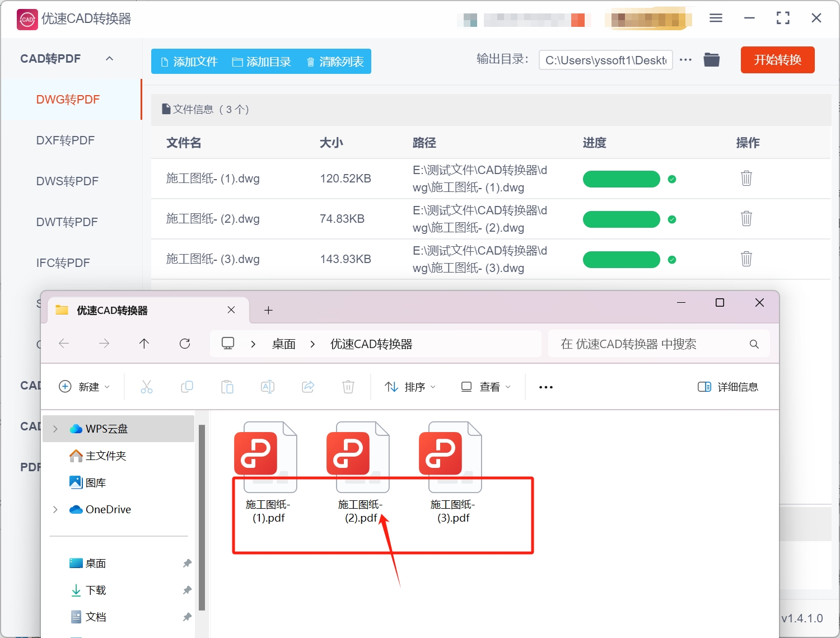Switch to the 优速CAD转换器 Explorer tab

point(148,310)
